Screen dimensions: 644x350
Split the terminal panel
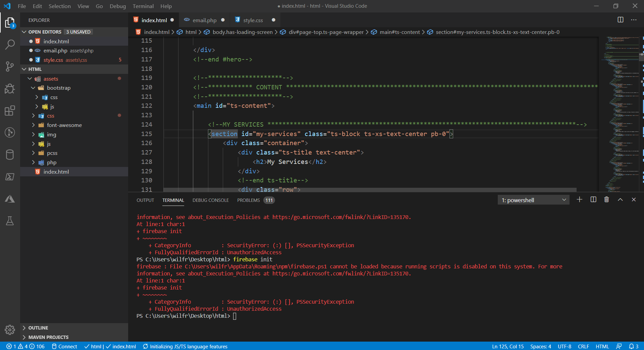pos(593,200)
